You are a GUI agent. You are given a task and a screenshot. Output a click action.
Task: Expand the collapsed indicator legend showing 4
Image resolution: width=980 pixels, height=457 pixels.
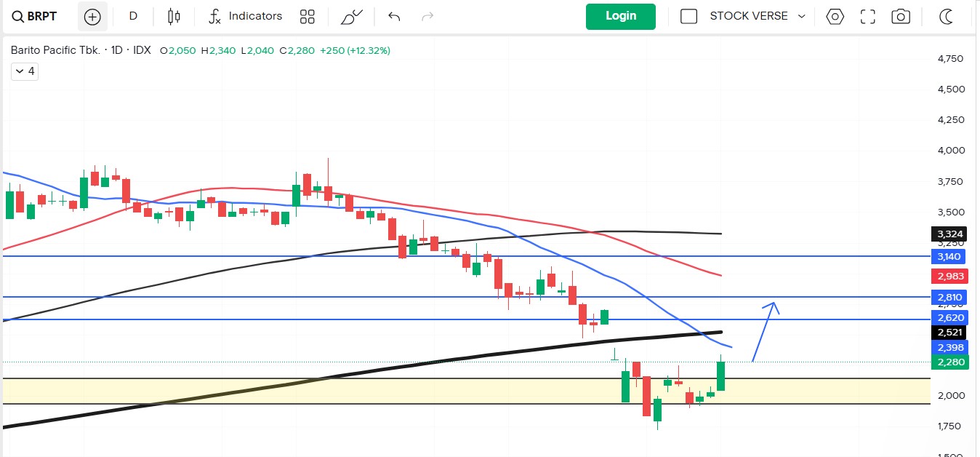[x=24, y=71]
